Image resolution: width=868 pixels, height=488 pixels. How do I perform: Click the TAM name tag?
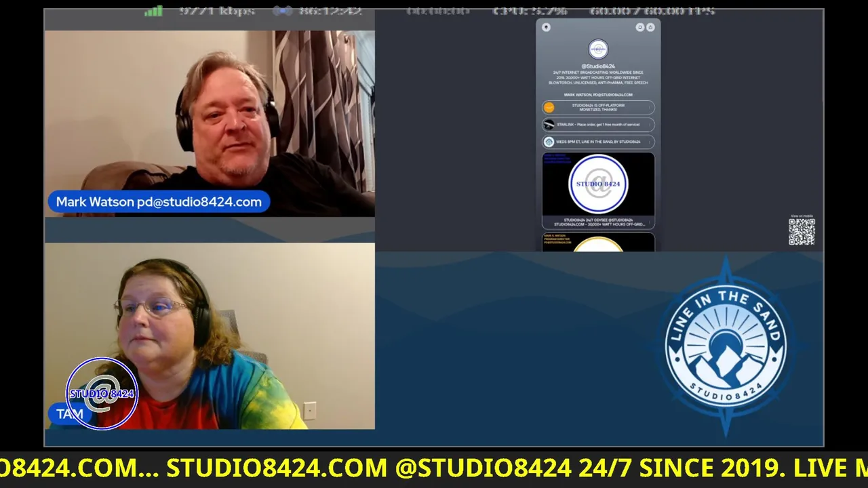(x=69, y=413)
